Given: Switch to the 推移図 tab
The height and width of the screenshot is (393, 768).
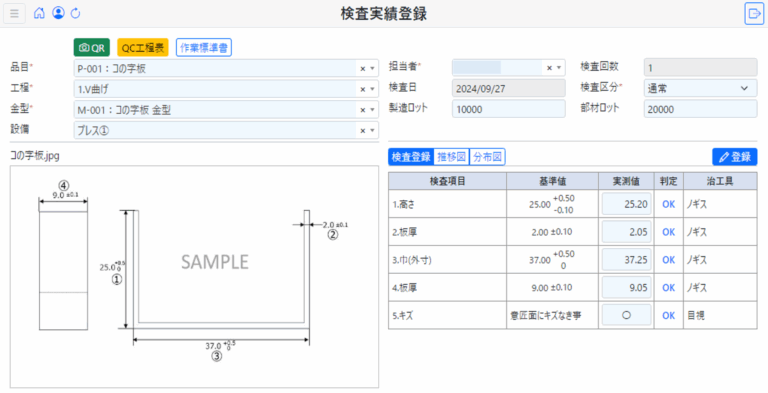Looking at the screenshot, I should tap(452, 157).
